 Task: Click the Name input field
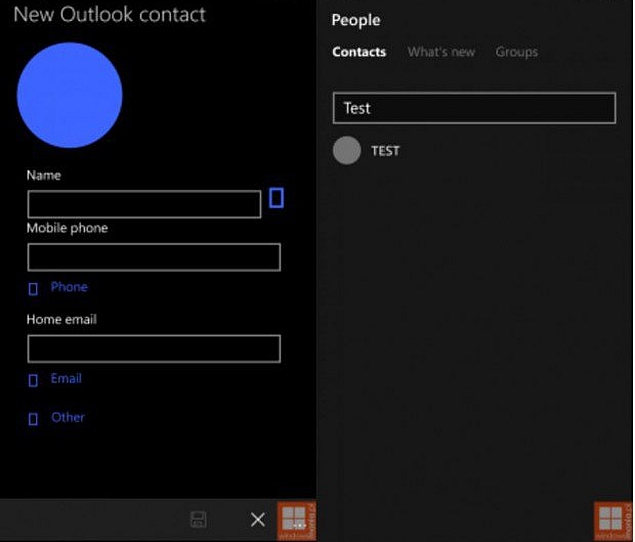144,204
